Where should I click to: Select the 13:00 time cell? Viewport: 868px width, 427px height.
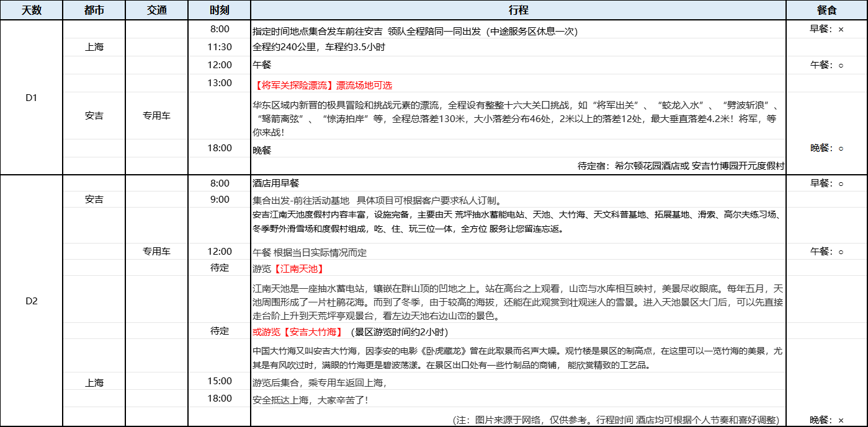click(x=220, y=83)
